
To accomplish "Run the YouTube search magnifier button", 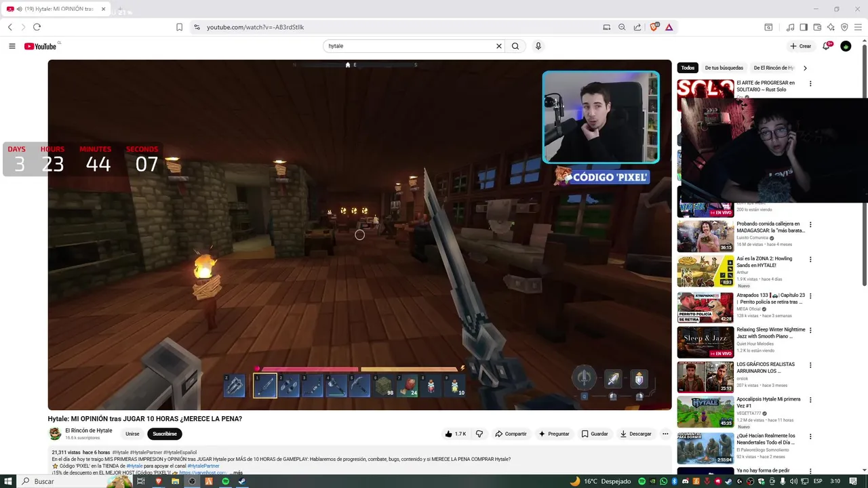I will pyautogui.click(x=515, y=46).
